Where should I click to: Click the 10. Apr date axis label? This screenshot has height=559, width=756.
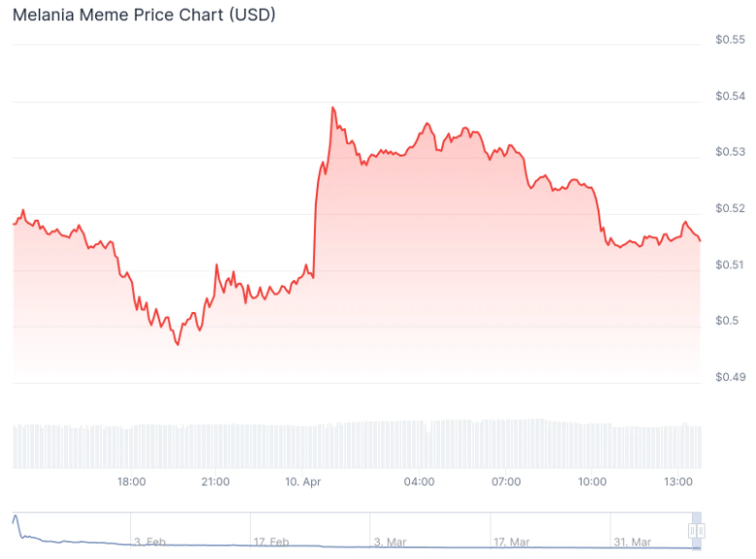303,481
